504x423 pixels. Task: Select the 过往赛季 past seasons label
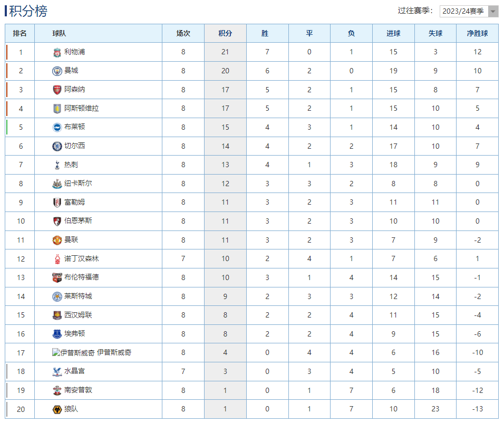click(x=415, y=11)
